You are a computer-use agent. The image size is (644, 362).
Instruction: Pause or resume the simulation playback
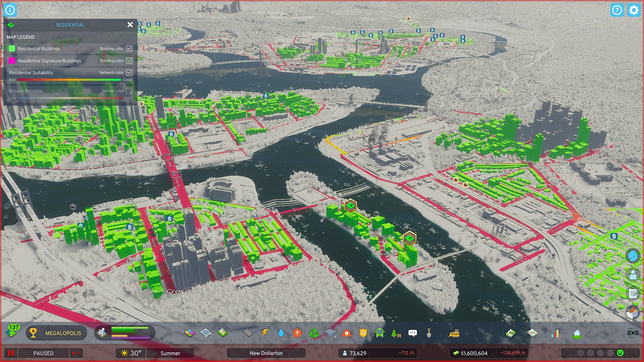click(10, 353)
